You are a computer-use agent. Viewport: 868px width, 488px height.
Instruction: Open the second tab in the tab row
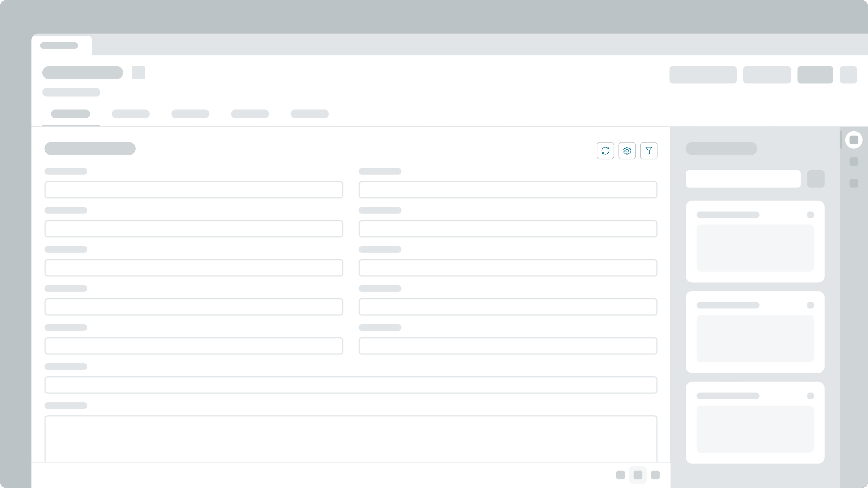[130, 114]
